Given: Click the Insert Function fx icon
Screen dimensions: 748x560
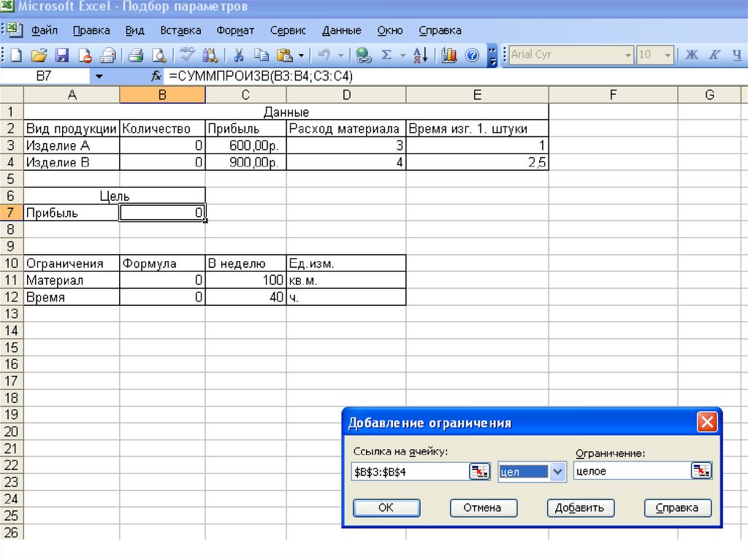Looking at the screenshot, I should [156, 76].
